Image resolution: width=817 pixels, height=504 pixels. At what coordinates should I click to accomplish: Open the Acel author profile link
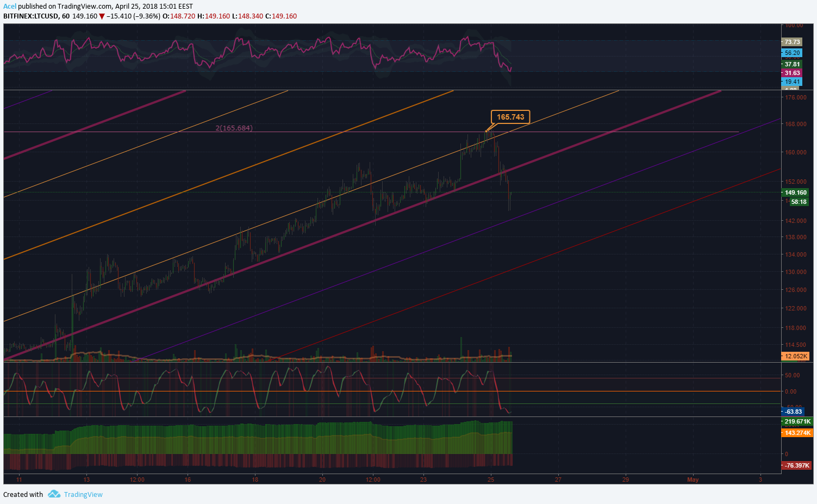[x=10, y=7]
